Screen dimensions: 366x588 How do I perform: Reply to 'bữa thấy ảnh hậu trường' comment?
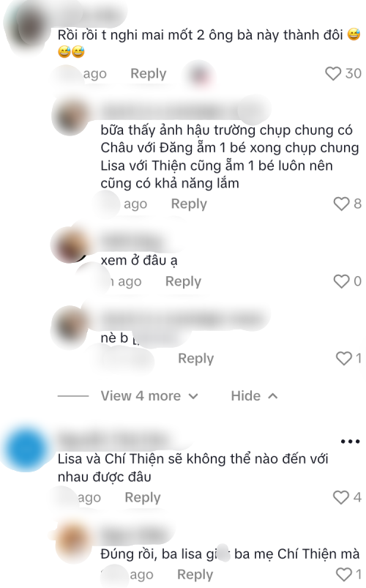point(189,204)
